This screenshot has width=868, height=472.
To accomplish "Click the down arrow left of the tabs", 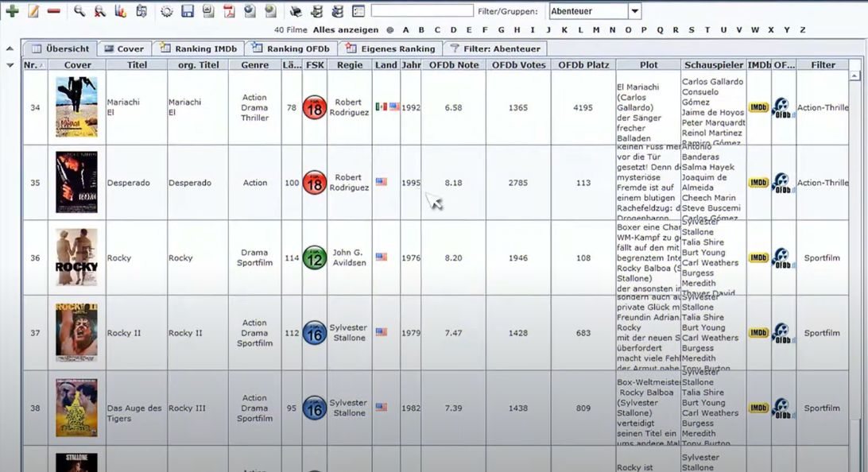I will 10,64.
